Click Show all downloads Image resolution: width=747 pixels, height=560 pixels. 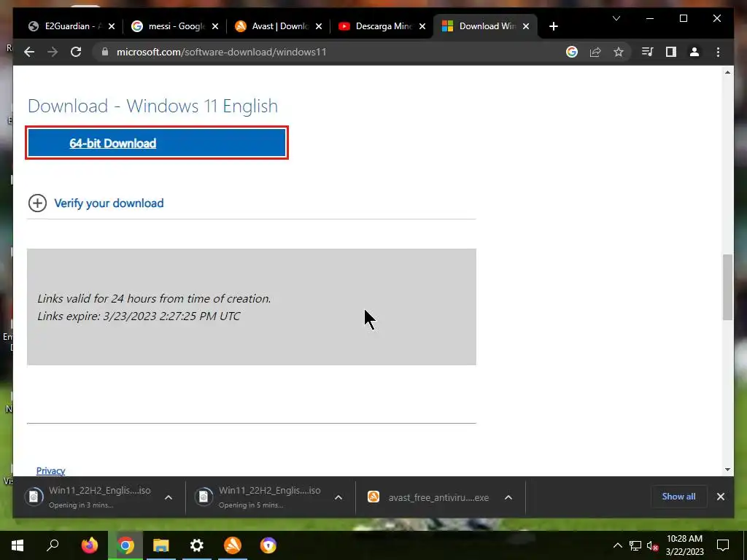678,497
